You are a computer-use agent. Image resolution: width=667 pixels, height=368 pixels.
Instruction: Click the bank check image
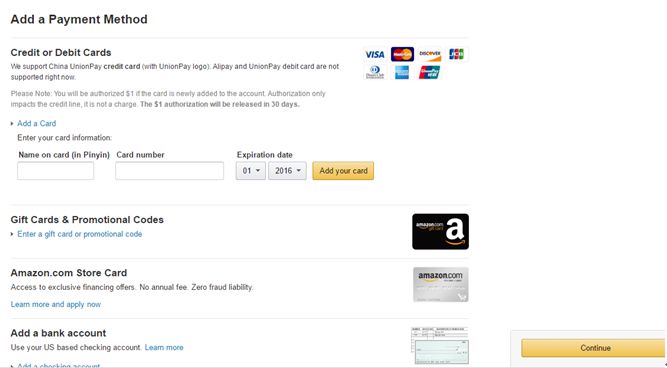[x=440, y=345]
